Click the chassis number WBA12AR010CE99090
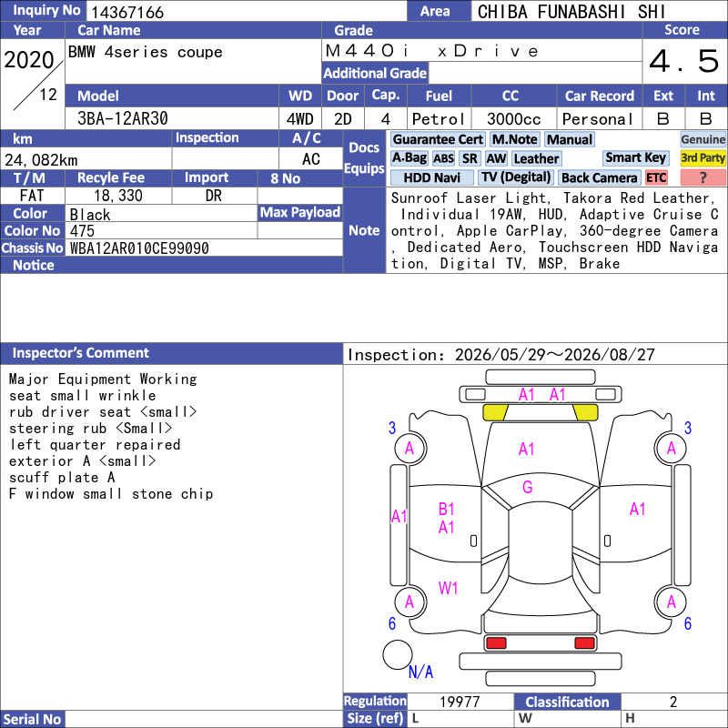This screenshot has width=728, height=728. click(139, 248)
